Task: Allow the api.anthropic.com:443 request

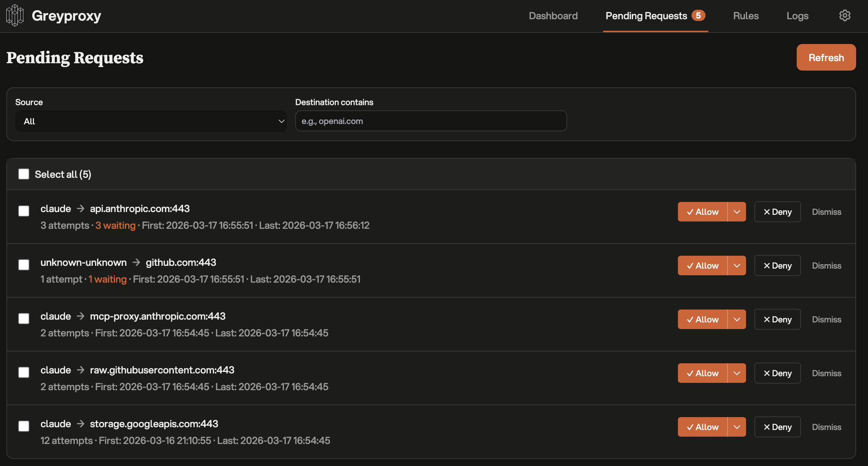Action: (x=702, y=212)
